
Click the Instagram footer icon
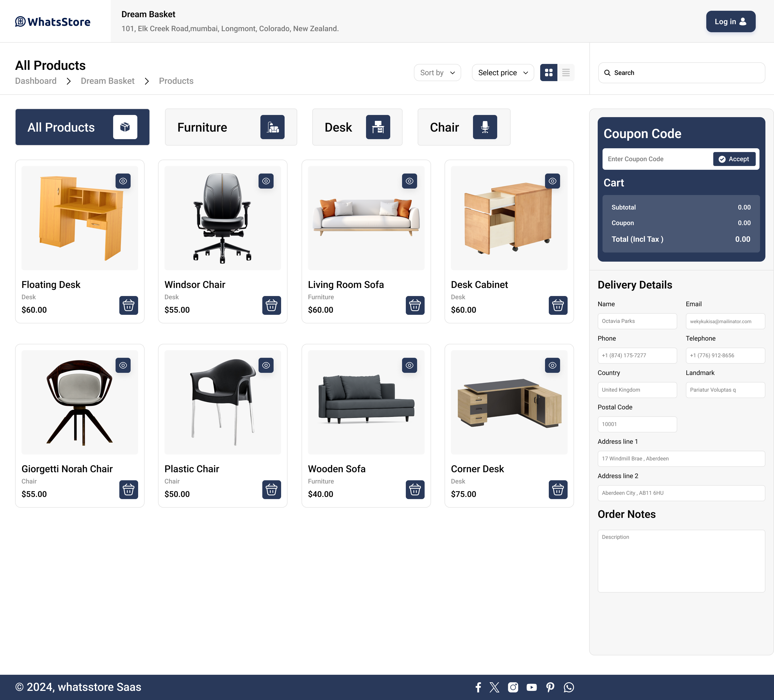pos(513,687)
